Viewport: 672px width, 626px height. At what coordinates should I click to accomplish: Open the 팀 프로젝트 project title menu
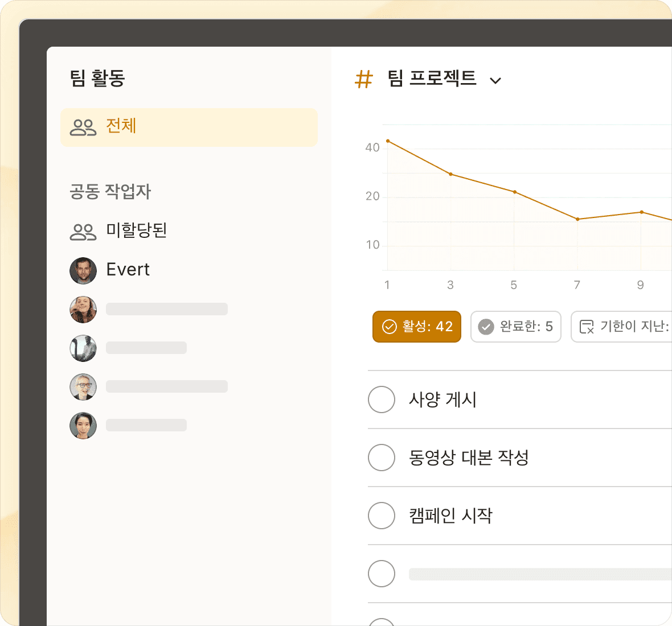click(432, 79)
